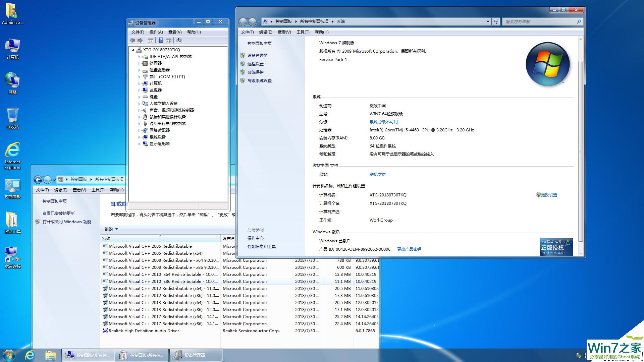Click the Device Manager icon in Control Panel
The width and height of the screenshot is (644, 362).
click(259, 55)
